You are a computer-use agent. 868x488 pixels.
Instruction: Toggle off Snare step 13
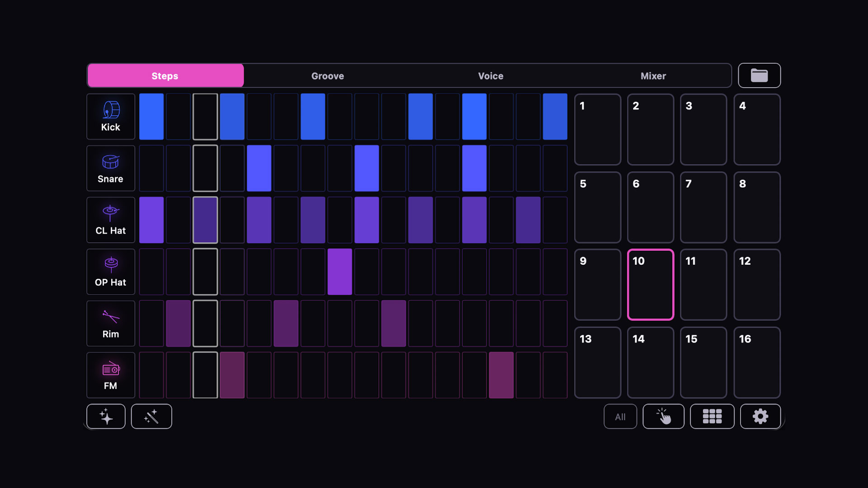pyautogui.click(x=474, y=168)
